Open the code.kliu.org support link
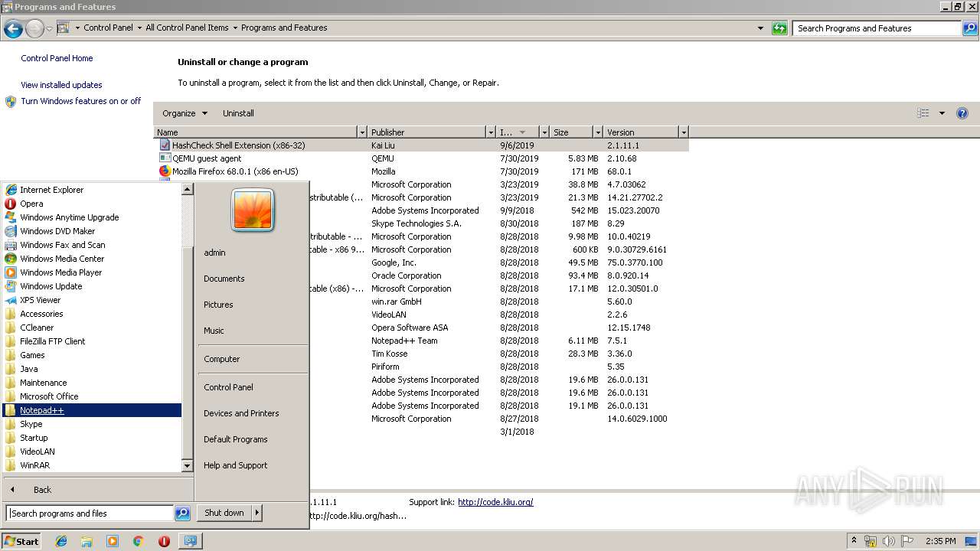The image size is (980, 551). pos(495,502)
